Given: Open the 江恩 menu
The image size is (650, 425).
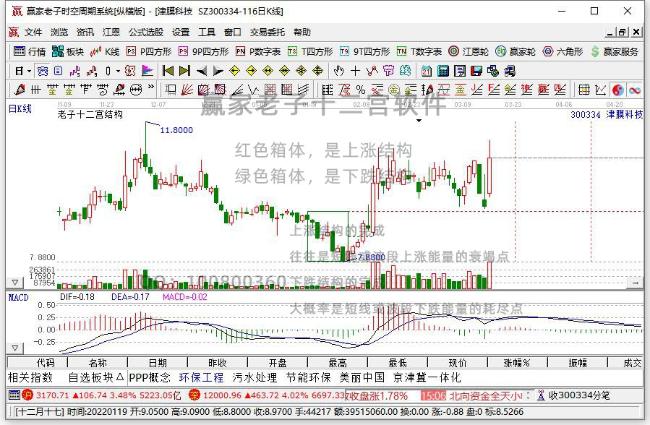Looking at the screenshot, I should 111,32.
